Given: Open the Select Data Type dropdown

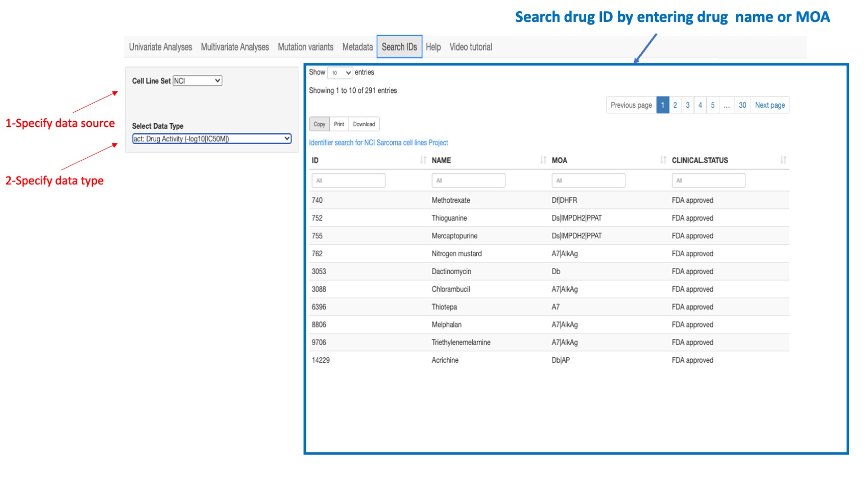Looking at the screenshot, I should coord(211,138).
